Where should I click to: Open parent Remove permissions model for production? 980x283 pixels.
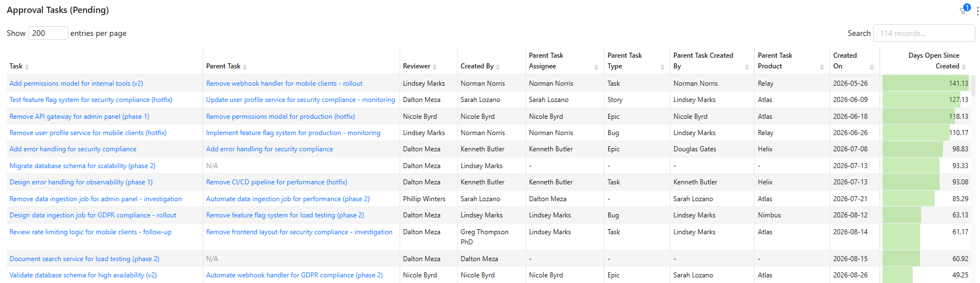tap(281, 117)
